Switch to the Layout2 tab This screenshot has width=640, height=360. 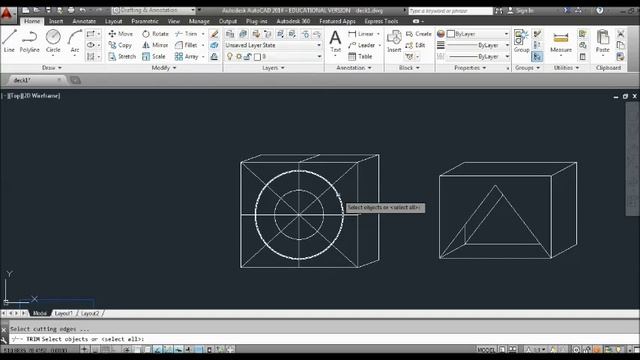click(90, 313)
